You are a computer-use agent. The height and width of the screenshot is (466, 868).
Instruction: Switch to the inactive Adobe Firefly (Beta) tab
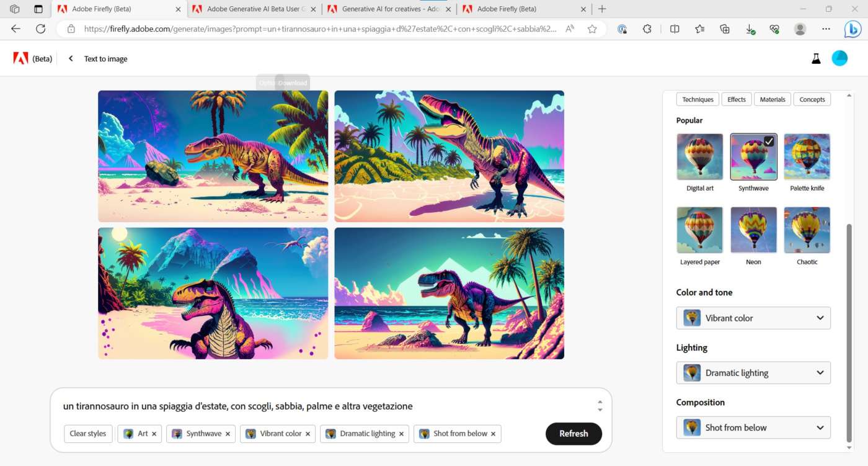pos(524,9)
